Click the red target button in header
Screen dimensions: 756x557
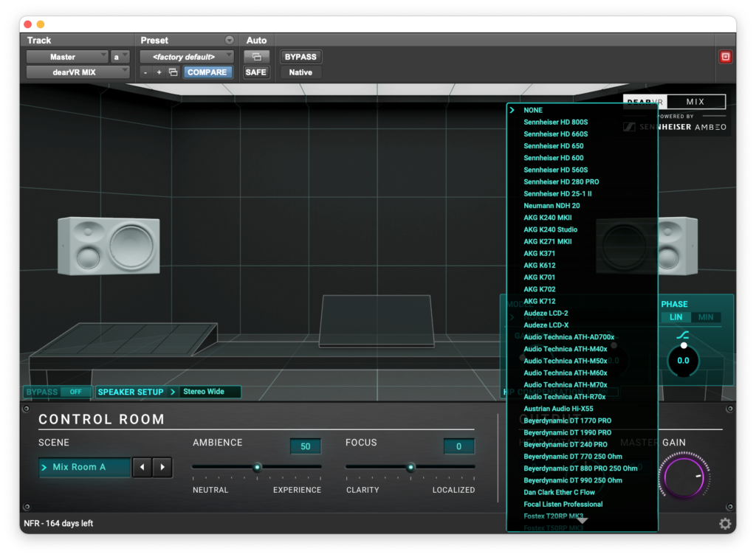(725, 57)
